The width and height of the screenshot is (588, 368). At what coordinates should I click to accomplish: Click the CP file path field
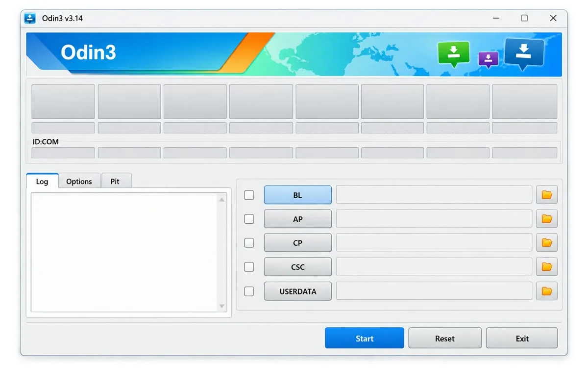click(x=434, y=243)
